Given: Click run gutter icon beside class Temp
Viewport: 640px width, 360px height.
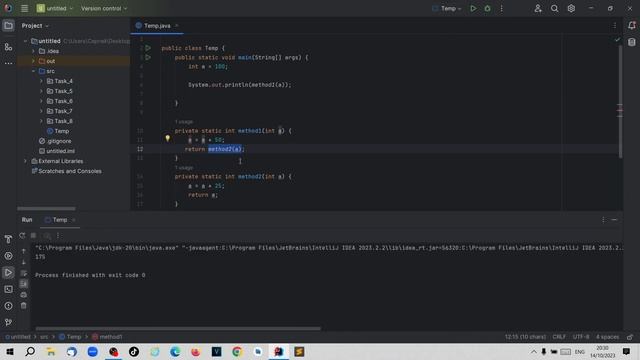Looking at the screenshot, I should click(x=148, y=48).
